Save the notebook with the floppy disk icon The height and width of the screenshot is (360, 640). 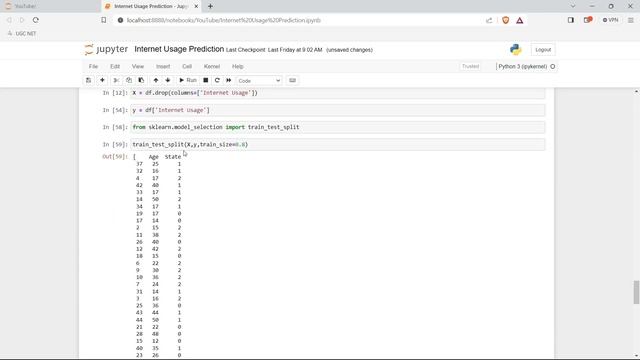(89, 80)
